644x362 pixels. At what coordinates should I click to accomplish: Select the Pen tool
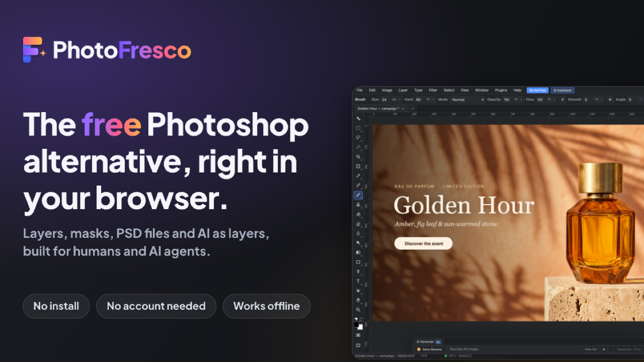(x=358, y=271)
